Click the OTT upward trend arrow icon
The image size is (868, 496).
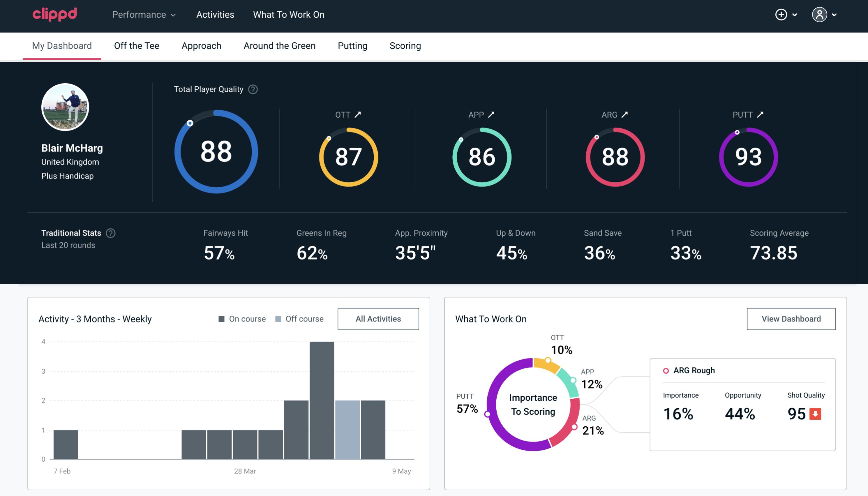(358, 115)
